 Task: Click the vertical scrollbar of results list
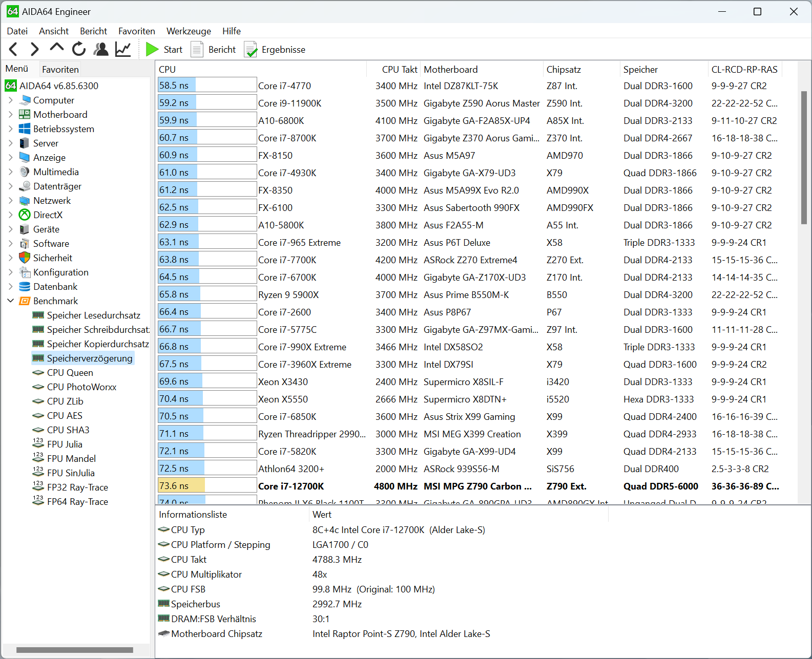coord(804,158)
